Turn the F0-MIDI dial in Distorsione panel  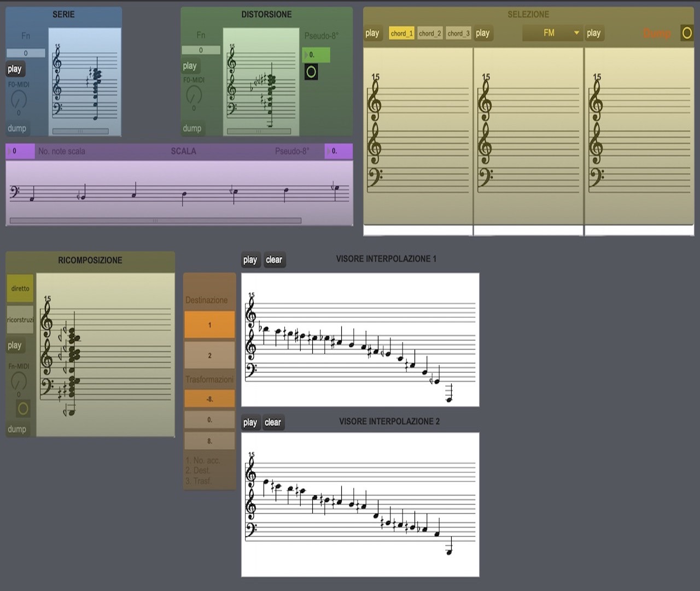point(194,95)
